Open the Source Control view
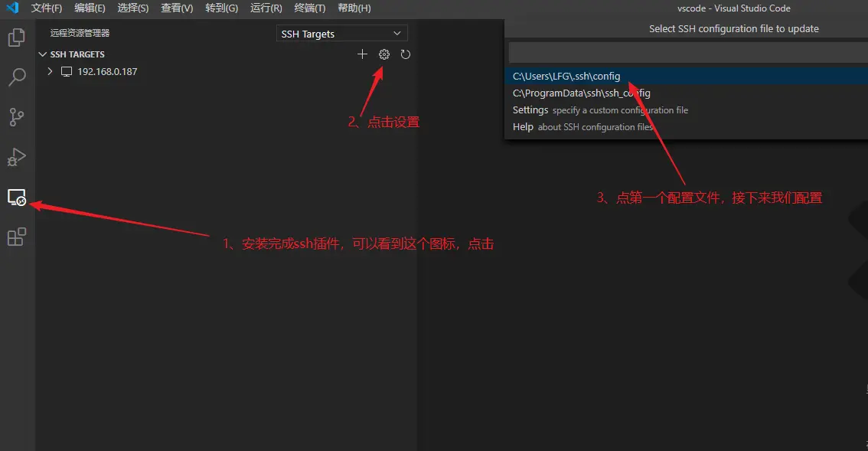 [17, 117]
